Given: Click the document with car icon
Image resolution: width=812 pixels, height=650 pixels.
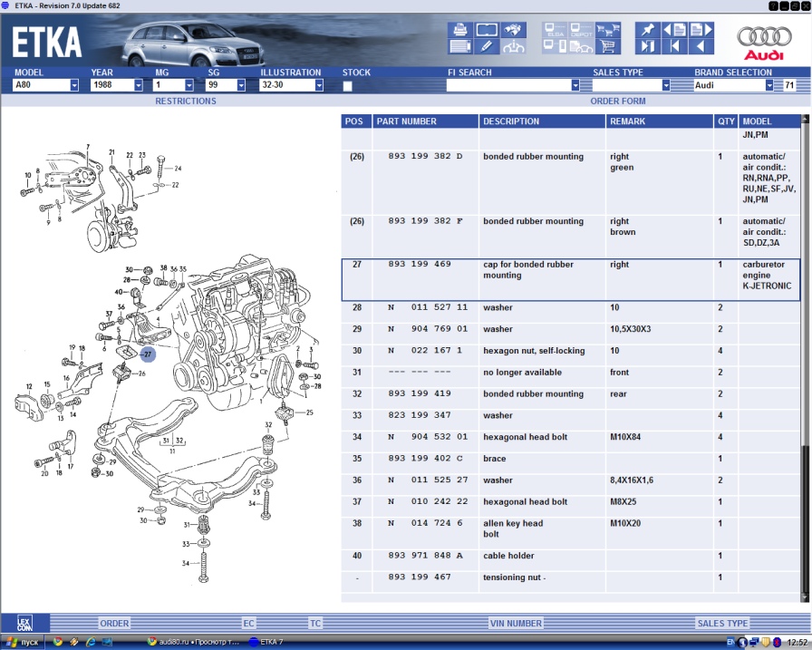Looking at the screenshot, I should point(582,46).
